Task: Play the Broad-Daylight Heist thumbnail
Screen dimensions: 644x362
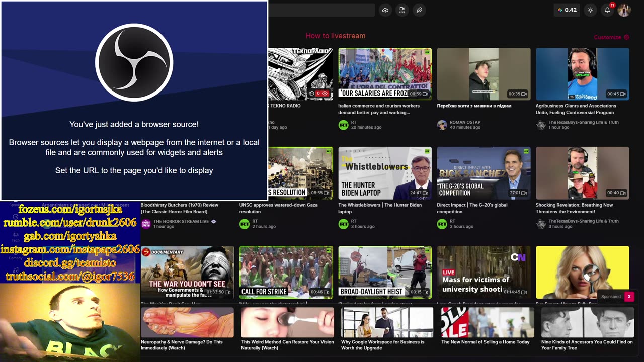Action: click(385, 272)
